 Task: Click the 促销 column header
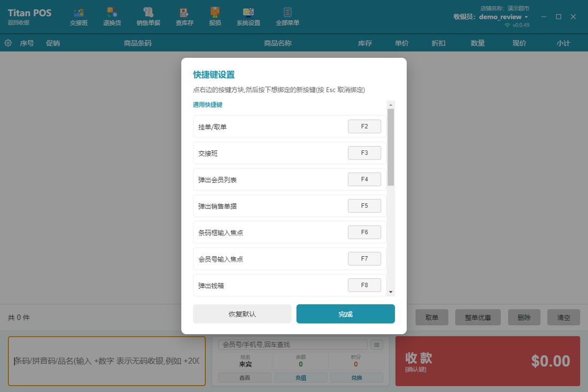point(53,43)
